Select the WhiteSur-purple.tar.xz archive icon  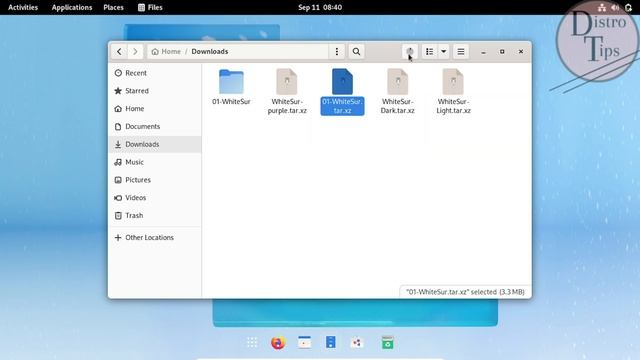click(287, 82)
